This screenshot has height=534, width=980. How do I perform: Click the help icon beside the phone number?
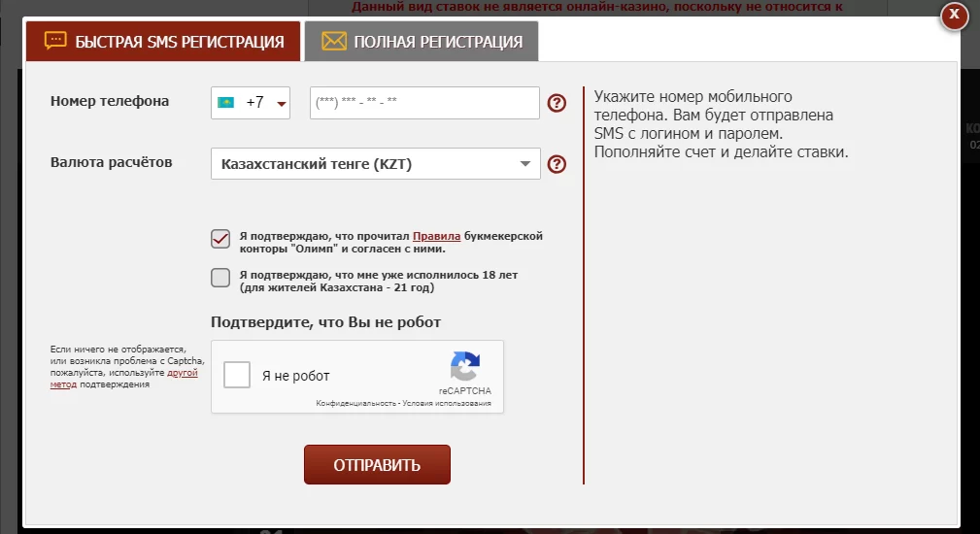[x=557, y=102]
